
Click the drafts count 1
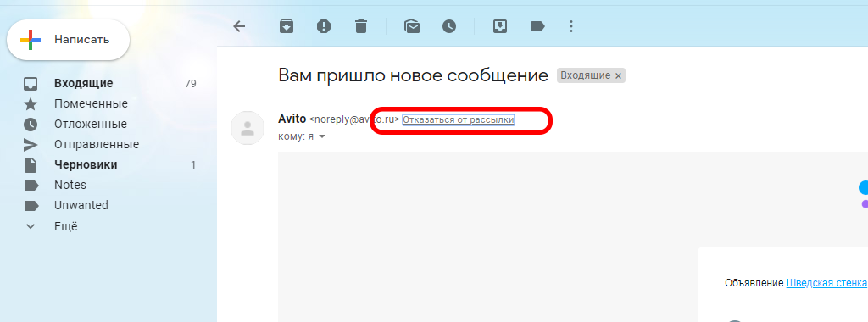(193, 165)
